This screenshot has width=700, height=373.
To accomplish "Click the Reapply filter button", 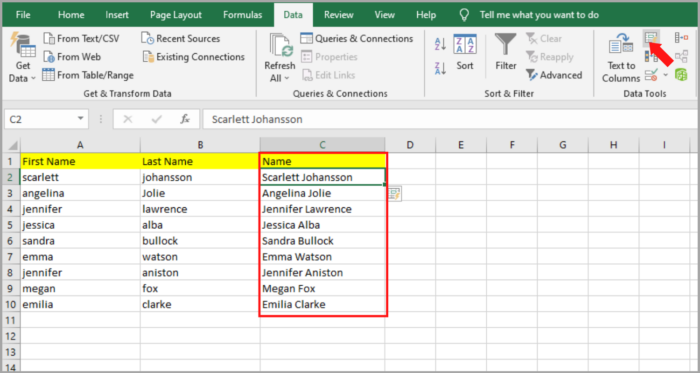I will pos(550,57).
